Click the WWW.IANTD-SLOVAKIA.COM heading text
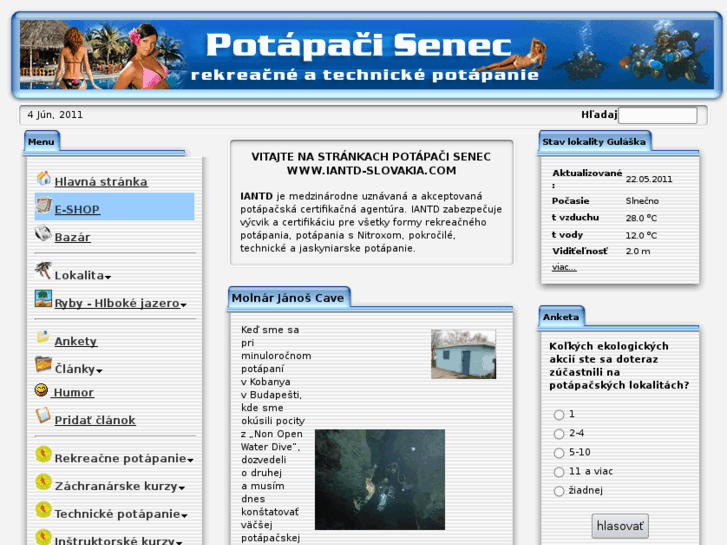Viewport: 727px width, 545px height. [x=371, y=171]
